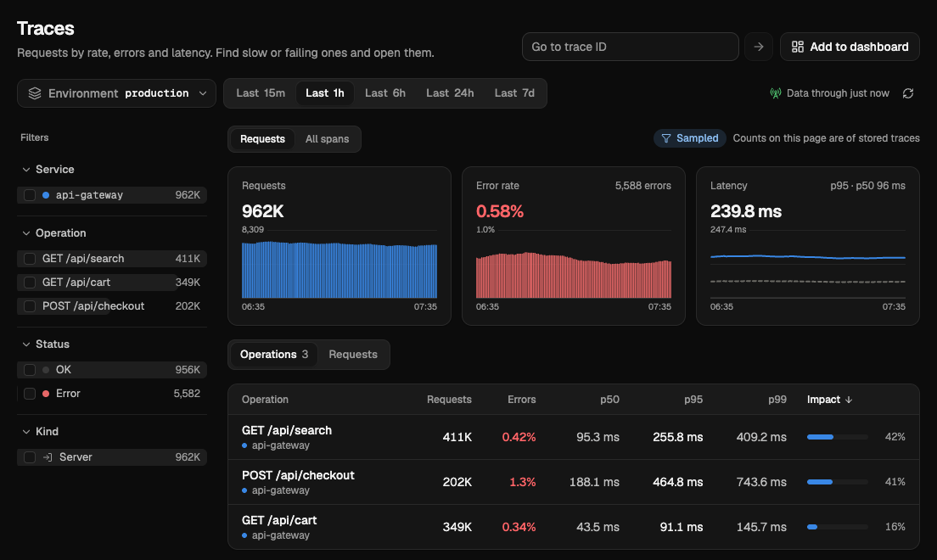Check the POST /api/checkout operation filter
The image size is (937, 560).
[29, 306]
